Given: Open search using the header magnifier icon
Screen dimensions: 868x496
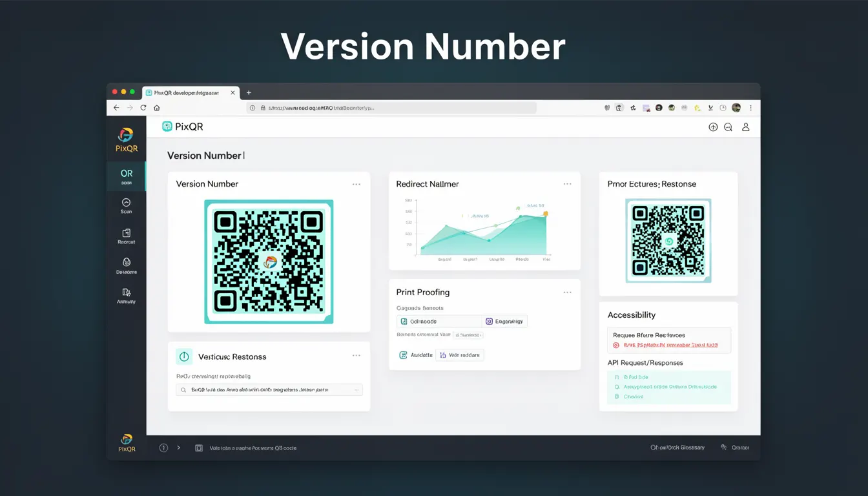Looking at the screenshot, I should [728, 127].
